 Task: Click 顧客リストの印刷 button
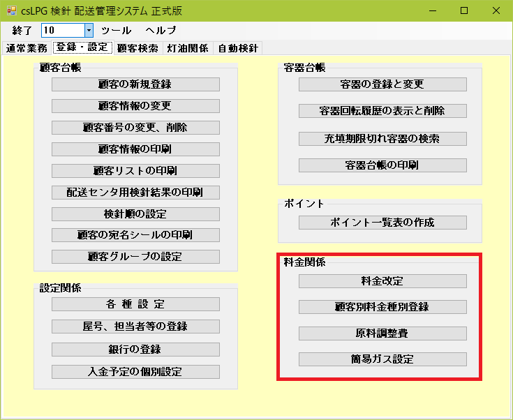[135, 171]
